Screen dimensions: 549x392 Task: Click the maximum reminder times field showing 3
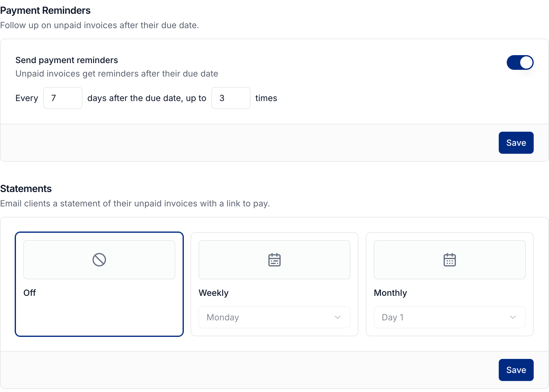pos(231,98)
